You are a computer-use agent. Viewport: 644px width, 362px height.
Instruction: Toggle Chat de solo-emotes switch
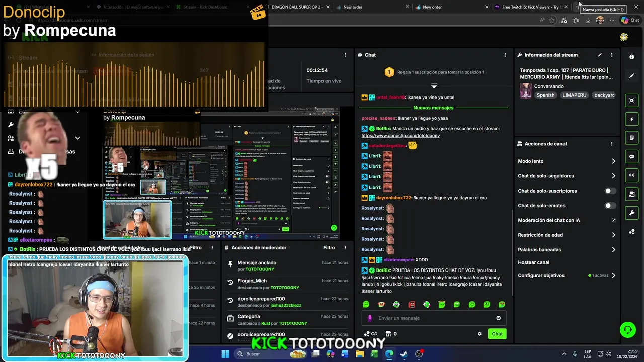(610, 205)
